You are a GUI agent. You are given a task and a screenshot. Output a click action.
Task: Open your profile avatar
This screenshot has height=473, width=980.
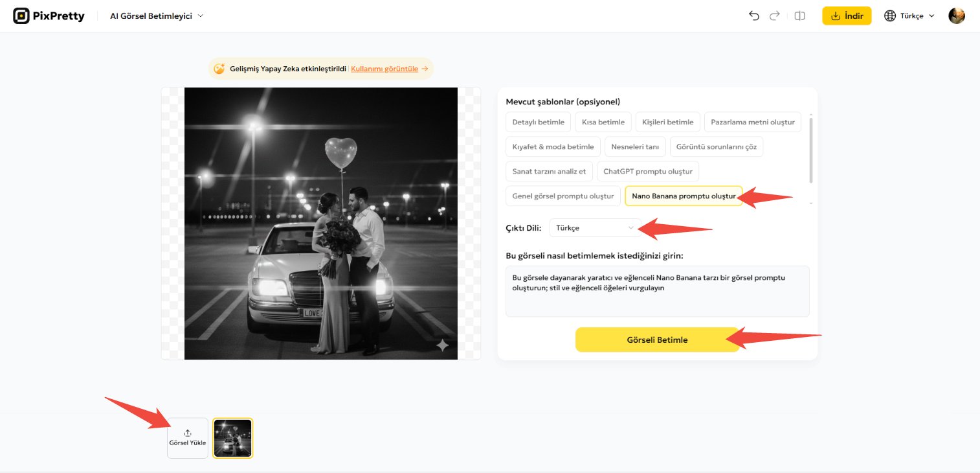(x=956, y=16)
